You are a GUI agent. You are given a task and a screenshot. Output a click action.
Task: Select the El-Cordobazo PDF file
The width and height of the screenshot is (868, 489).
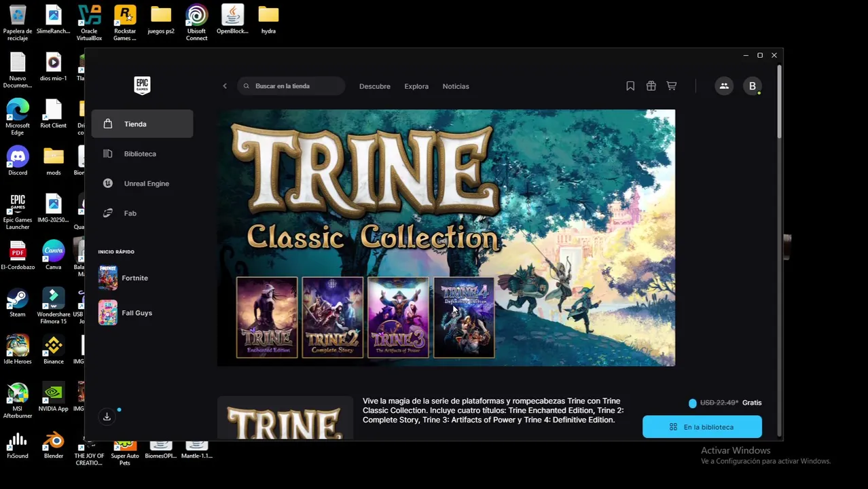(x=18, y=255)
